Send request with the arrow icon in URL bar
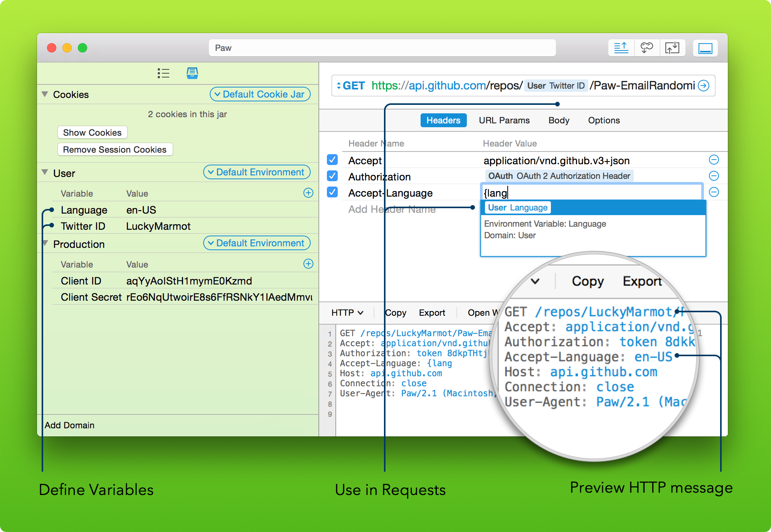 point(704,86)
